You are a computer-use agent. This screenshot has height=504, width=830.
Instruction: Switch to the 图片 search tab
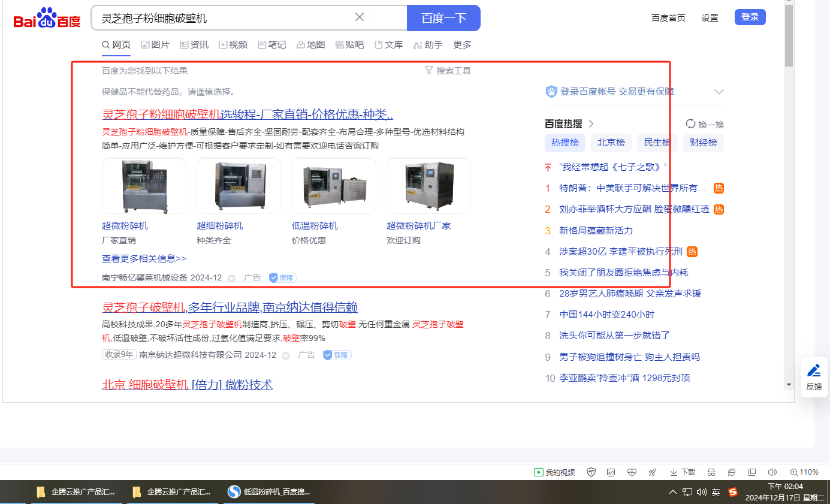pyautogui.click(x=155, y=45)
